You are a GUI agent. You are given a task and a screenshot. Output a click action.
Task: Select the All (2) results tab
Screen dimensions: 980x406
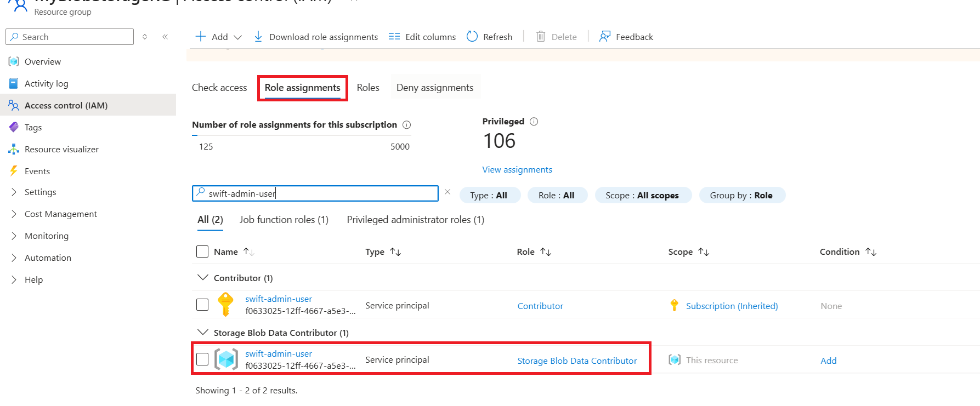(x=210, y=220)
